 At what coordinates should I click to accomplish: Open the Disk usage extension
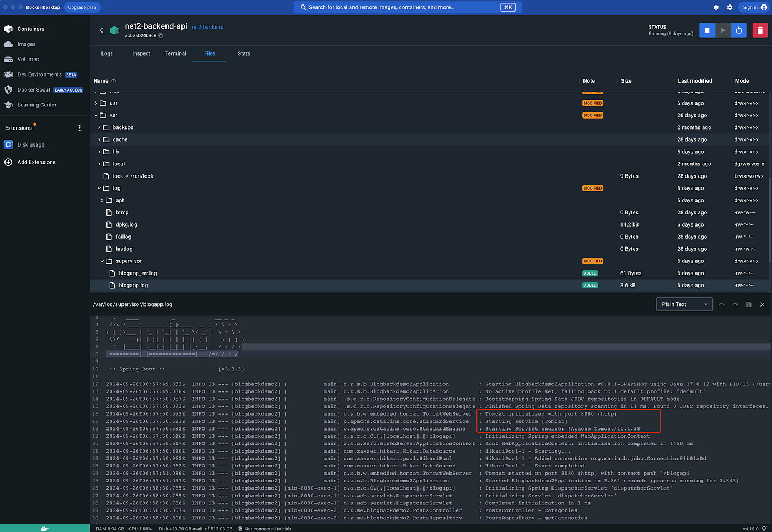[x=30, y=144]
